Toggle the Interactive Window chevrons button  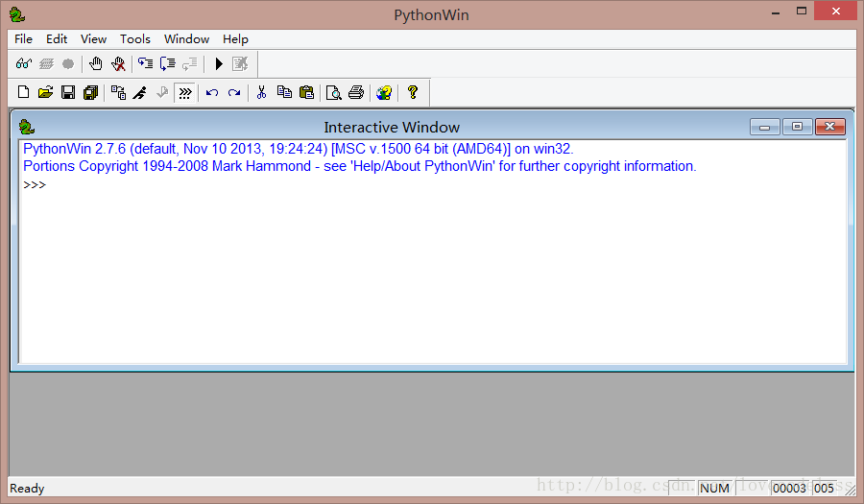pyautogui.click(x=185, y=92)
